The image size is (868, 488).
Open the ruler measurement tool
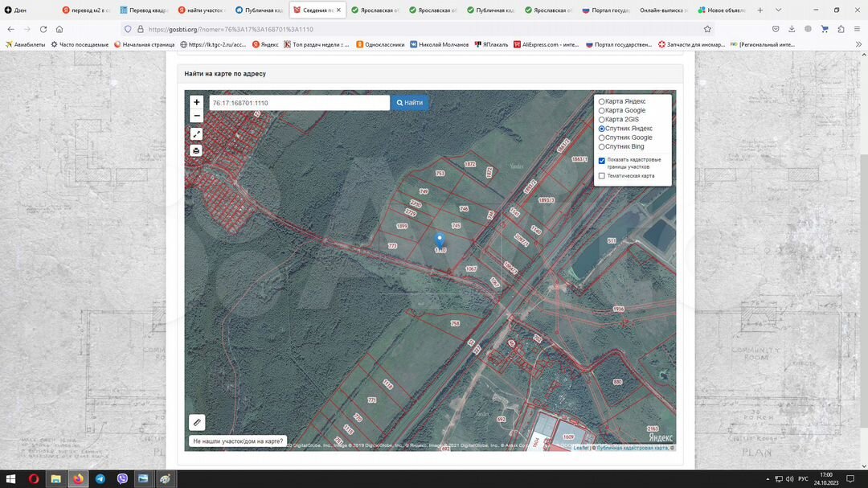(x=197, y=422)
